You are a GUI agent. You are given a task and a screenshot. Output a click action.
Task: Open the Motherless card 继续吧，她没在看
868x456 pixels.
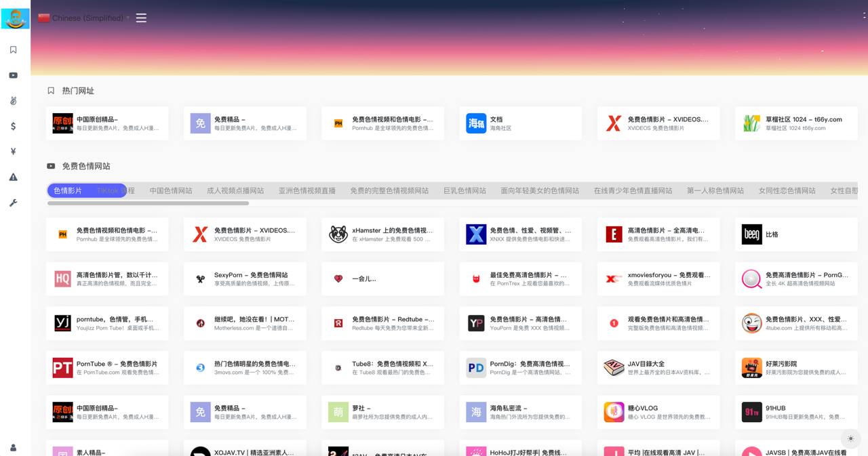coord(245,323)
